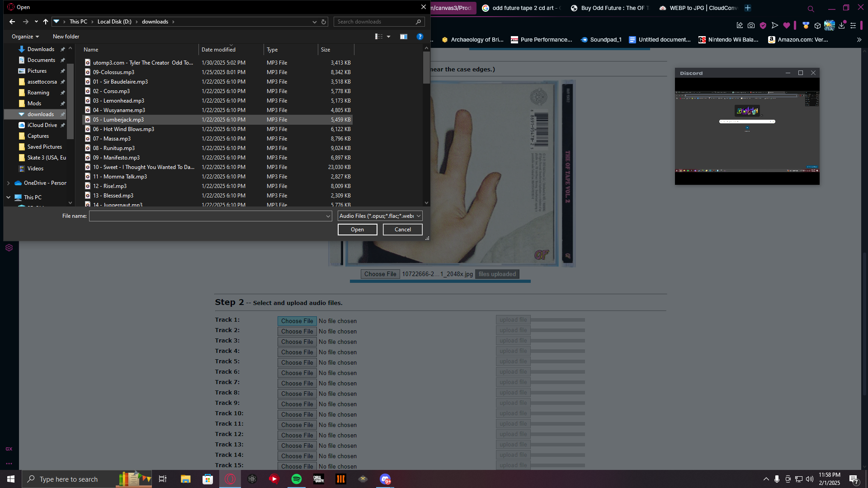Screen dimensions: 868x488
Task: Refresh the downloads folder listing
Action: [x=324, y=22]
